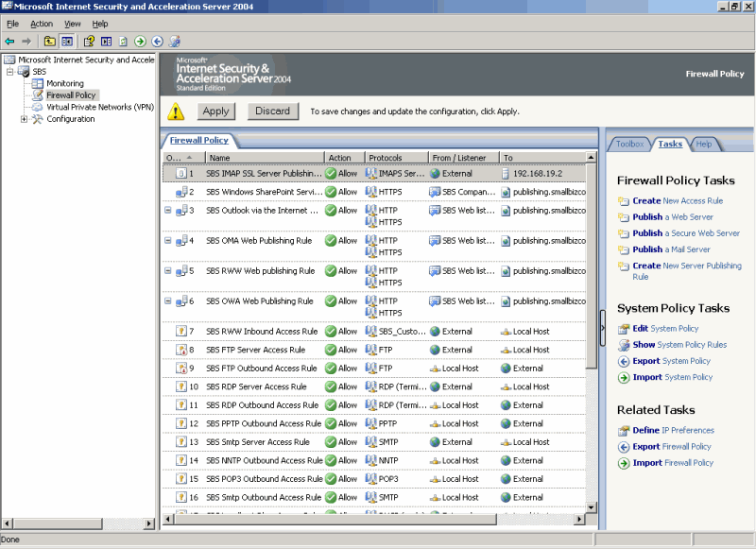Select the SBS PPTP Outbound Access Rule row
This screenshot has width=756, height=549.
click(374, 423)
